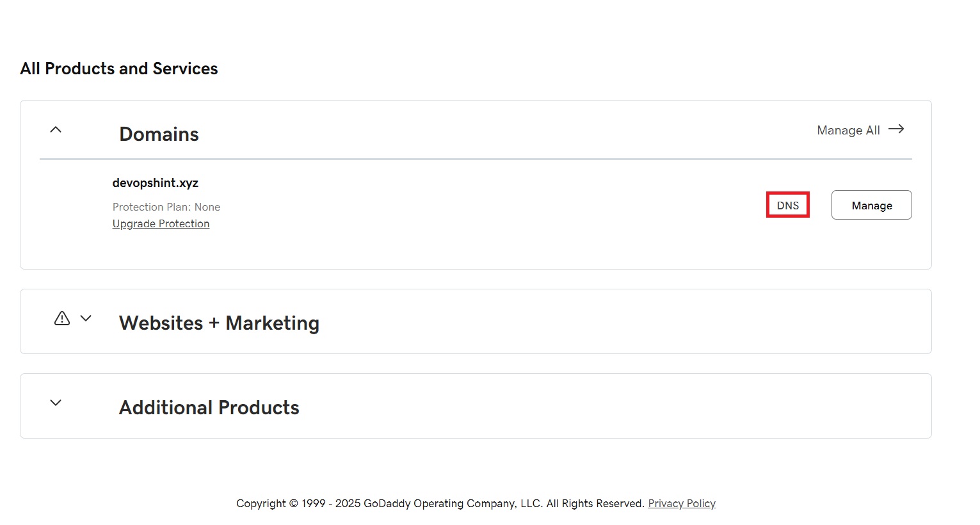Follow the Upgrade Protection link

[x=161, y=223]
